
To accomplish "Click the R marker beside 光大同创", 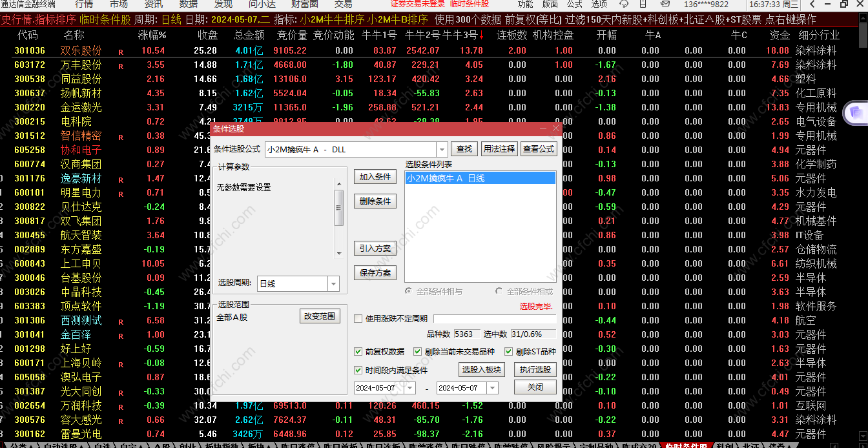I will [121, 392].
